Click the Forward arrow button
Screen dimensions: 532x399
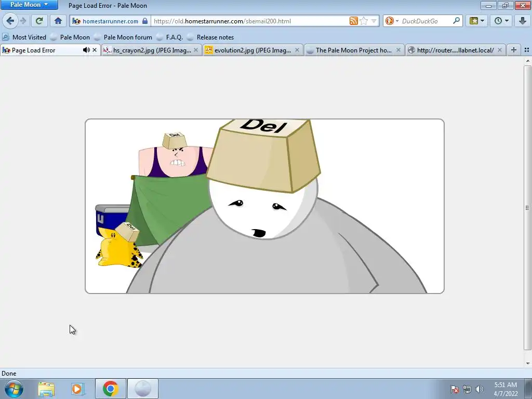point(23,21)
